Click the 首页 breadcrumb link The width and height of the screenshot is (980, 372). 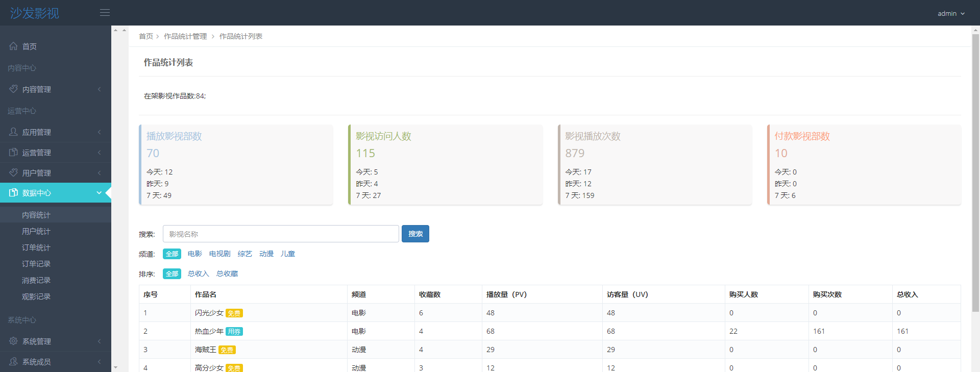(146, 36)
